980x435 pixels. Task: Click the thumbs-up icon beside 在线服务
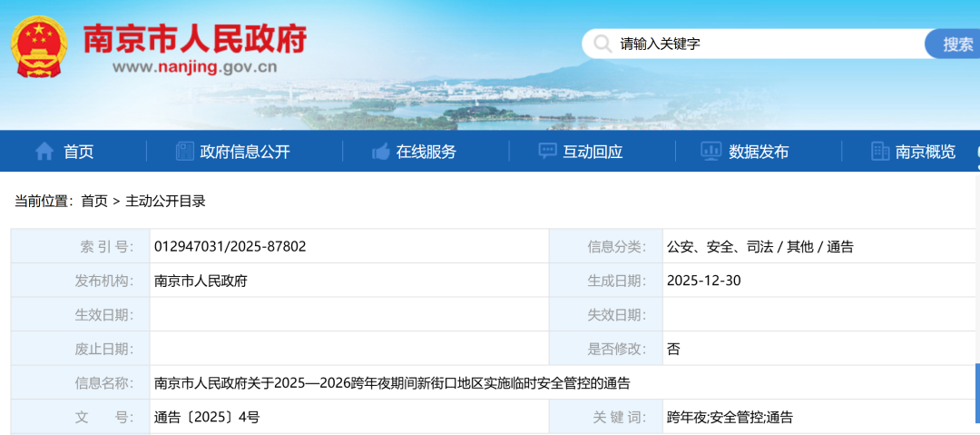coord(381,152)
